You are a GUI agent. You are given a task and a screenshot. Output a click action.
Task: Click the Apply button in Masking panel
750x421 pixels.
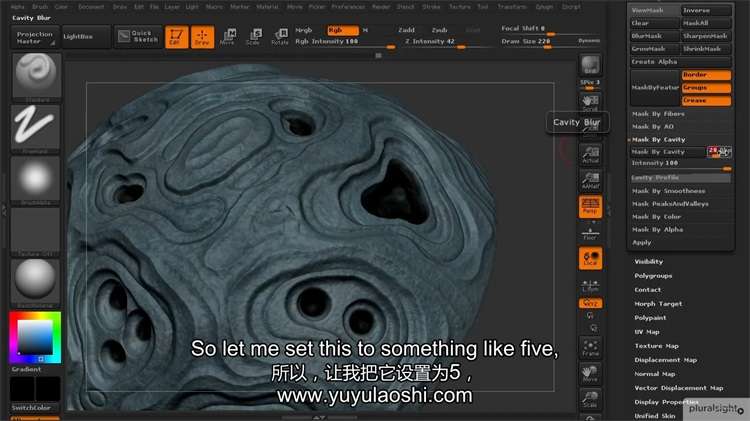click(641, 243)
